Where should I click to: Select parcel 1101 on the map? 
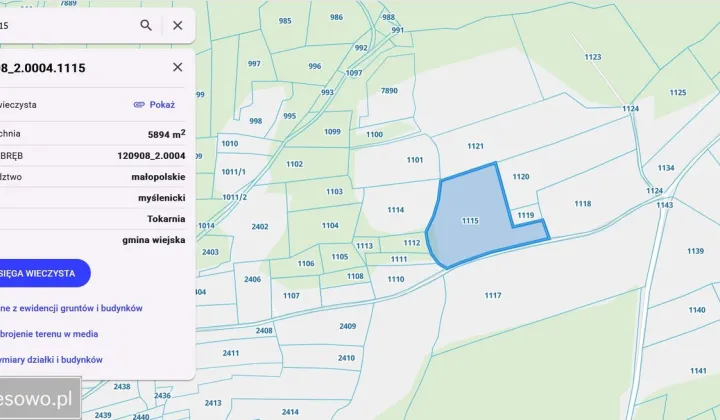[x=414, y=160]
